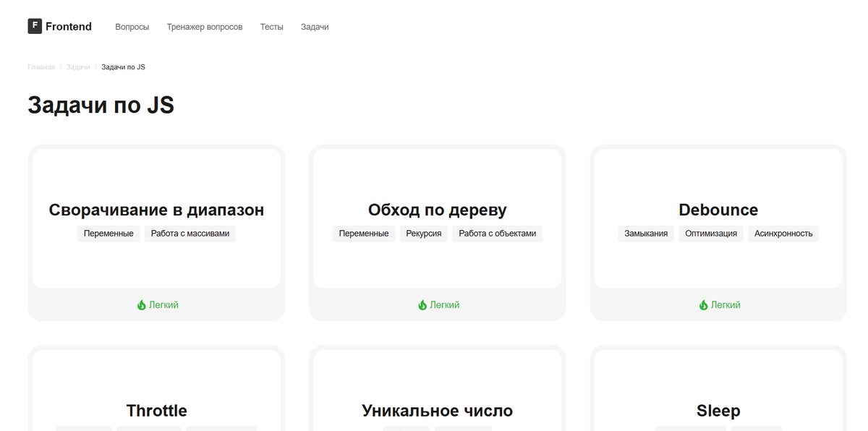Click the Frontend logo icon
Viewport: 868px width, 431px height.
35,27
